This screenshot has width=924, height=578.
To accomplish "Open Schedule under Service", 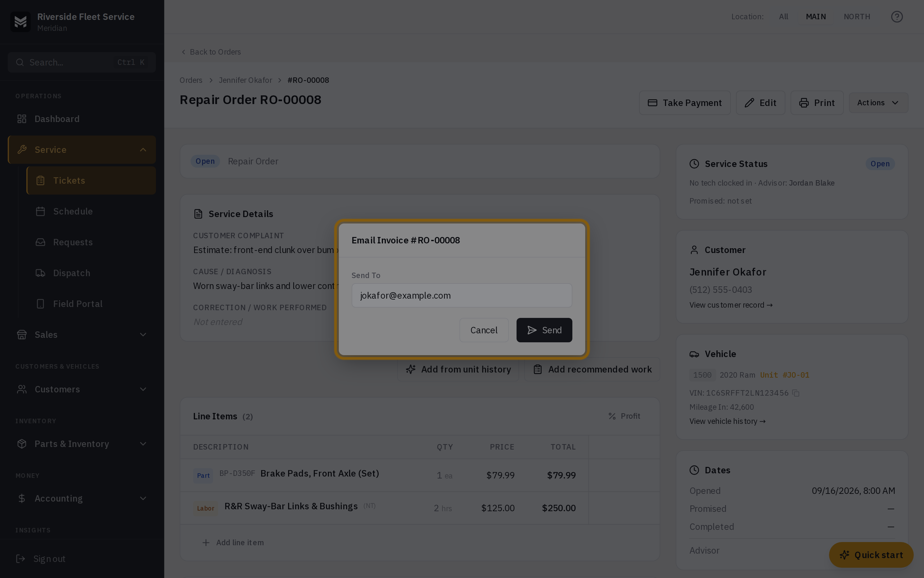I will coord(91,211).
